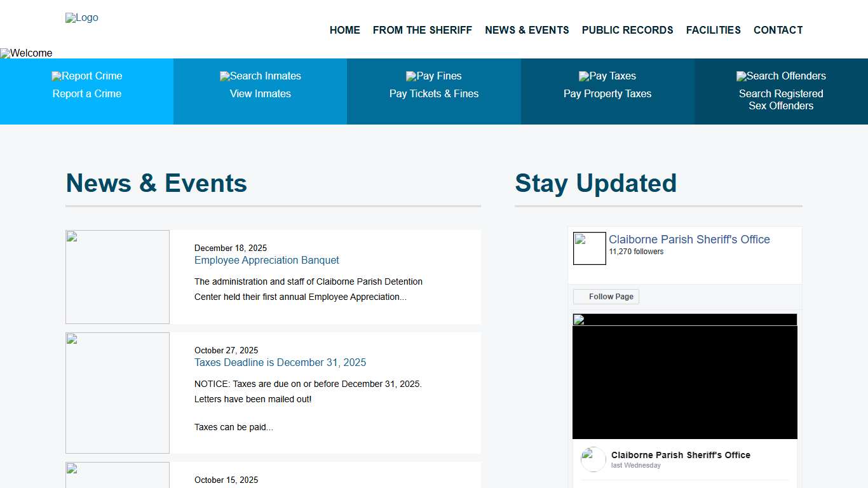Click the Pay Fines icon

point(434,76)
